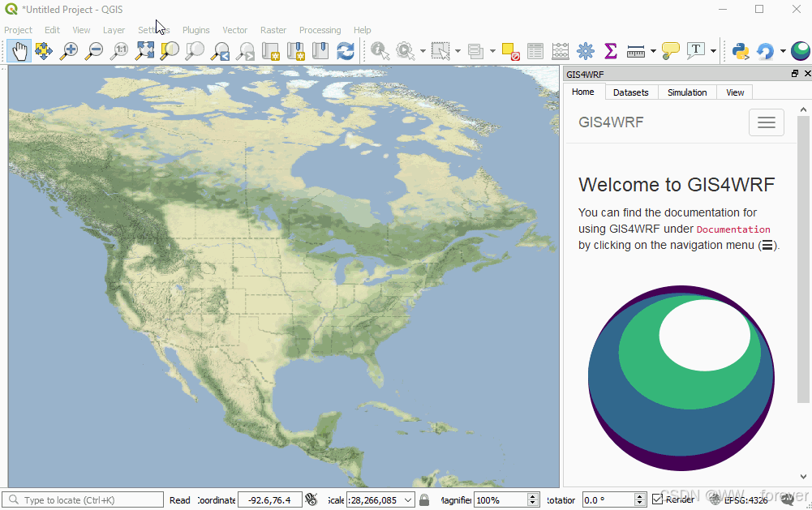The height and width of the screenshot is (510, 812).
Task: Click the Text Annotation tool
Action: click(696, 51)
